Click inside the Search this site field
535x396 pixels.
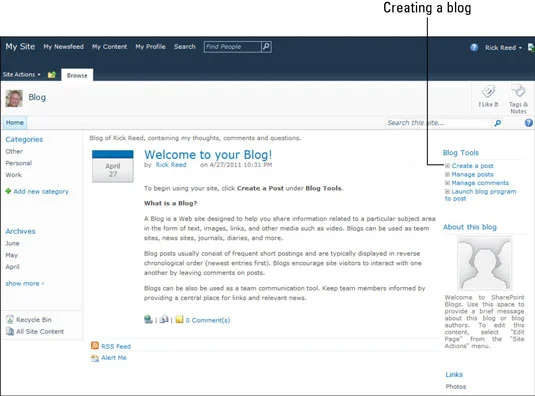click(x=439, y=123)
